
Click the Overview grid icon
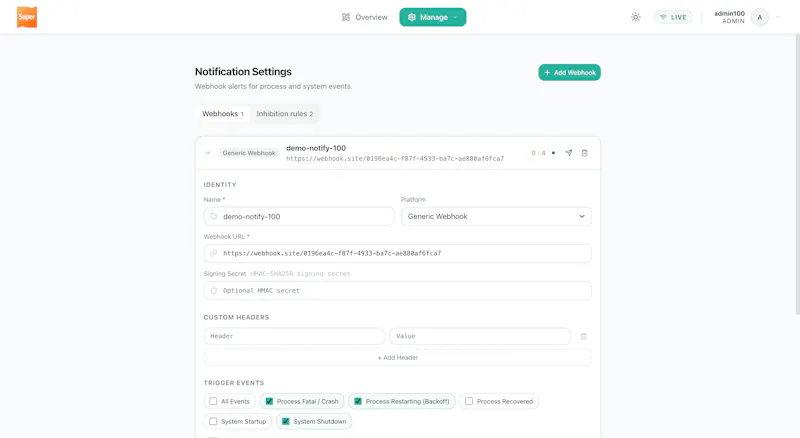[x=346, y=17]
